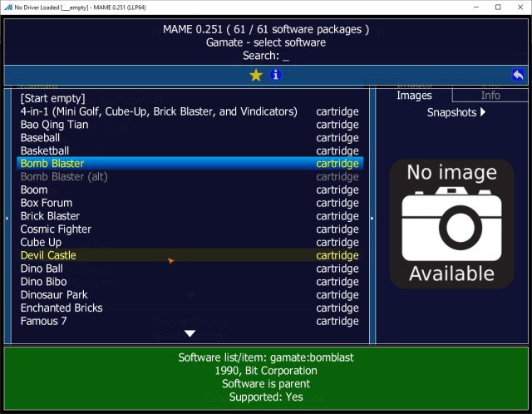Click the Search field
The width and height of the screenshot is (532, 414).
(x=266, y=56)
